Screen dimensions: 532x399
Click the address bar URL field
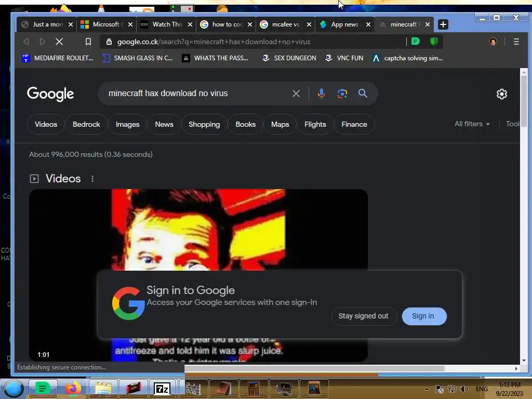(x=253, y=42)
